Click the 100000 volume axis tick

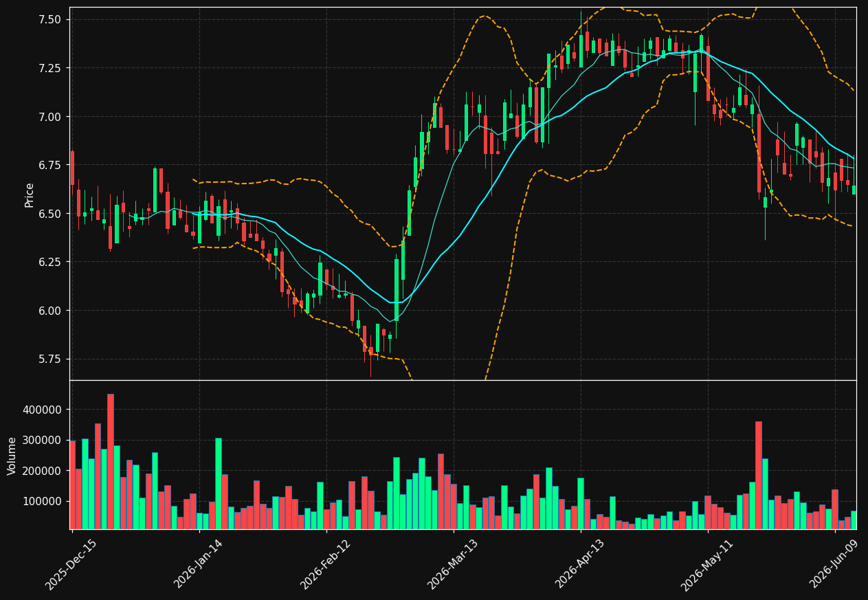[43, 502]
